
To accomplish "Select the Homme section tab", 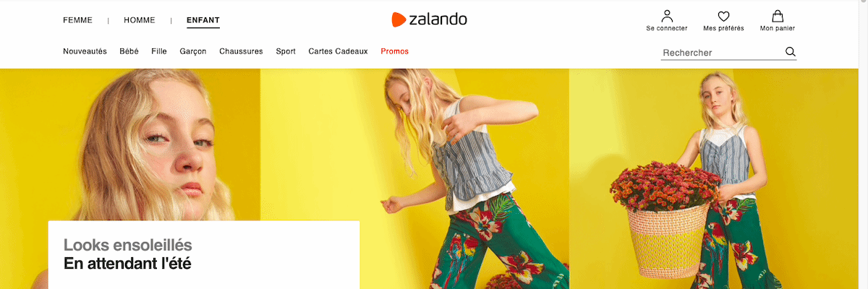I will 140,20.
